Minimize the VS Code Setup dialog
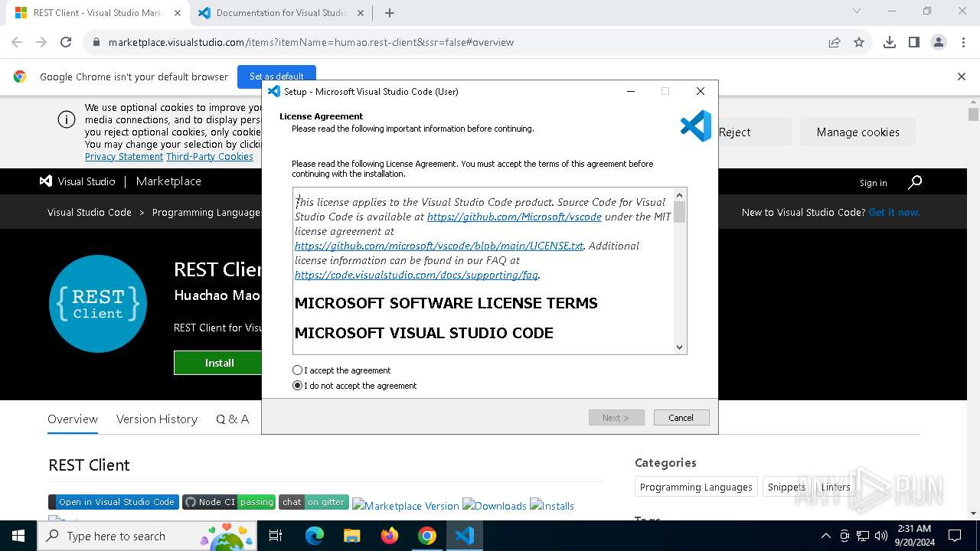Viewport: 980px width, 551px height. tap(631, 91)
